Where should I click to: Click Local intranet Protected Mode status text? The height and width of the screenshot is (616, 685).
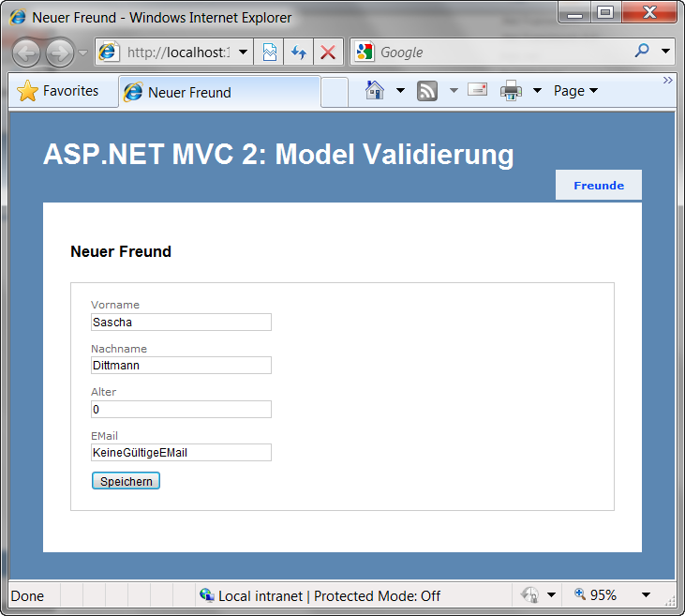coord(329,596)
